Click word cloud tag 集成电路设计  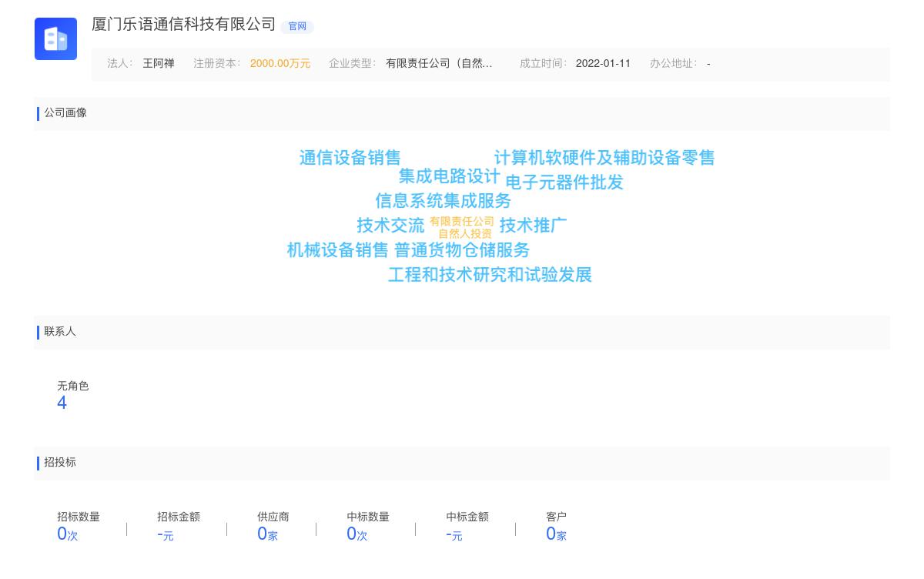pyautogui.click(x=450, y=176)
